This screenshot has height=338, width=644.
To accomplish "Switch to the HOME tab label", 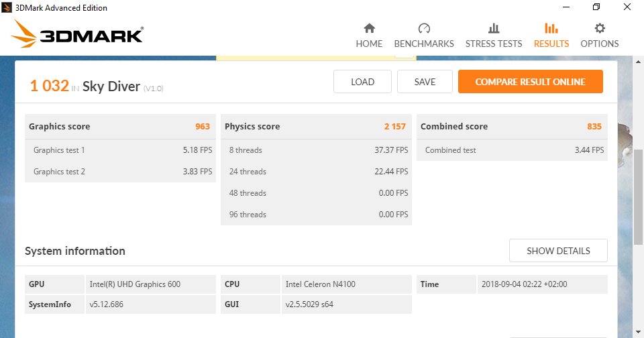I will pyautogui.click(x=369, y=44).
